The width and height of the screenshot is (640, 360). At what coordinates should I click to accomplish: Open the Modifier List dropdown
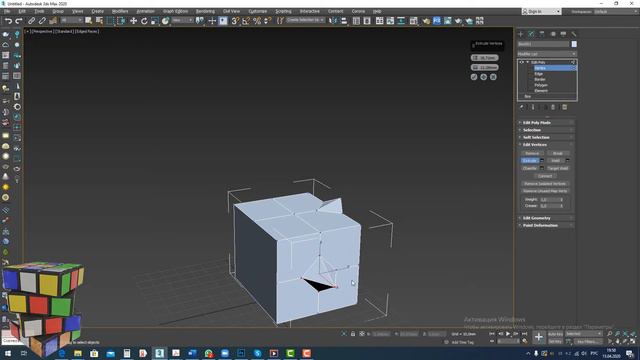547,54
